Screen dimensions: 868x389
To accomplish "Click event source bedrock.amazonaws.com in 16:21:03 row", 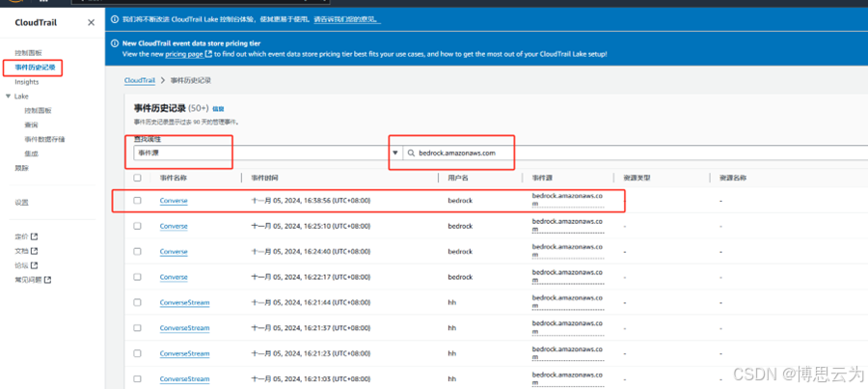I will point(568,379).
